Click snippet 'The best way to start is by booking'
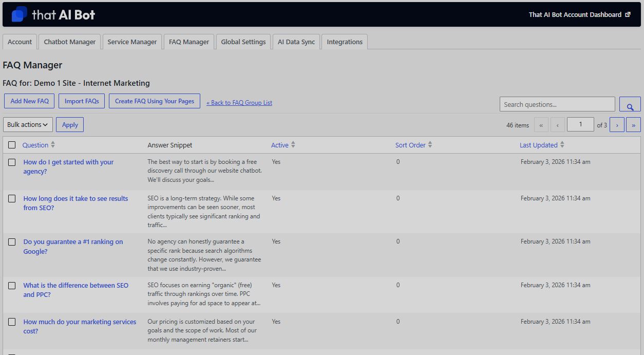Image resolution: width=644 pixels, height=355 pixels. coord(204,171)
